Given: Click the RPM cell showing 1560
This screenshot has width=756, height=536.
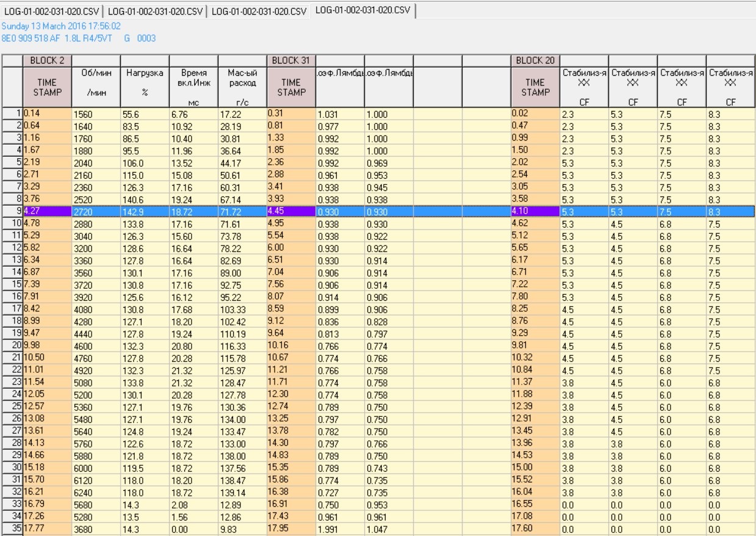Looking at the screenshot, I should tap(96, 114).
